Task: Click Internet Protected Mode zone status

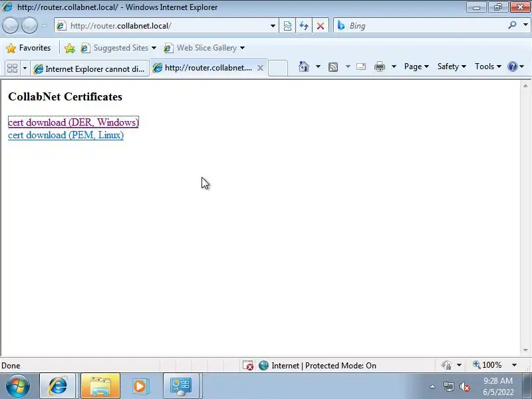Action: click(317, 365)
